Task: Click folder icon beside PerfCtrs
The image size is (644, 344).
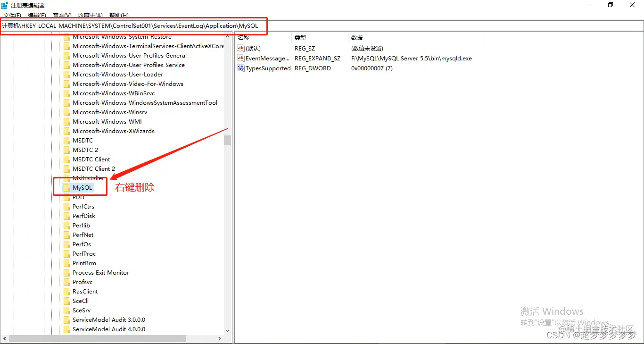Action: coord(66,207)
